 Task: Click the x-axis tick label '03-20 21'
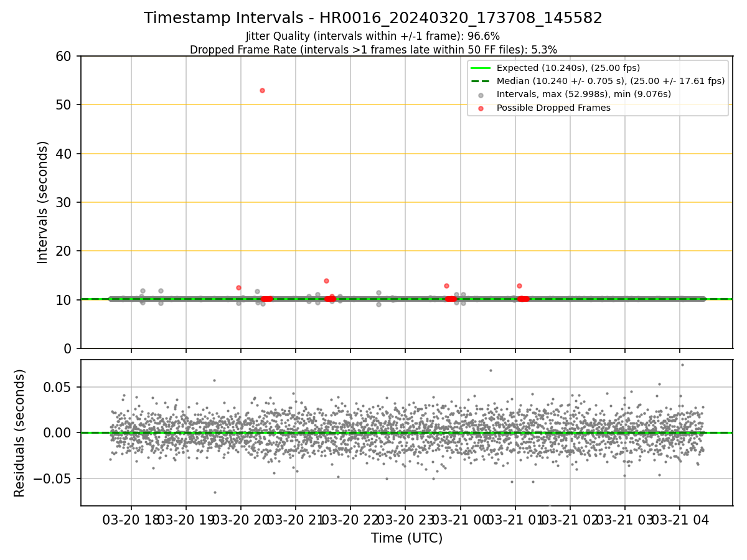pos(295,520)
